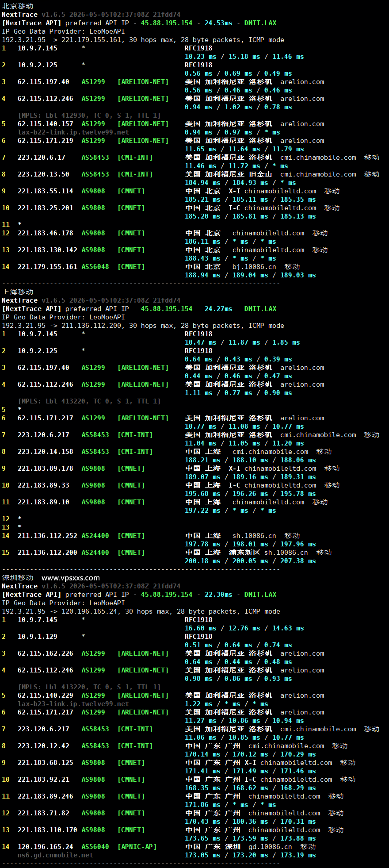Click gd.10086.cn domain text
This screenshot has height=868, width=389.
[x=270, y=847]
